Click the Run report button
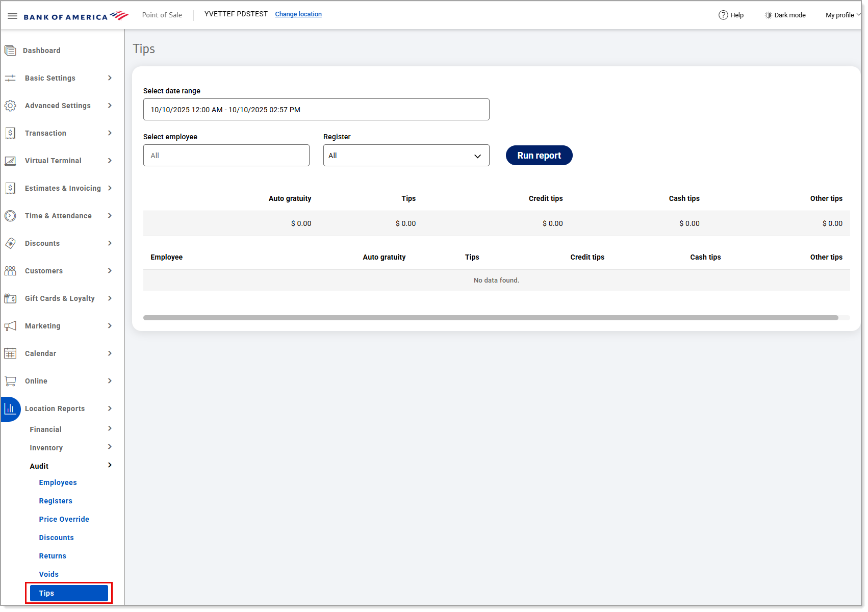868x612 pixels. point(539,156)
